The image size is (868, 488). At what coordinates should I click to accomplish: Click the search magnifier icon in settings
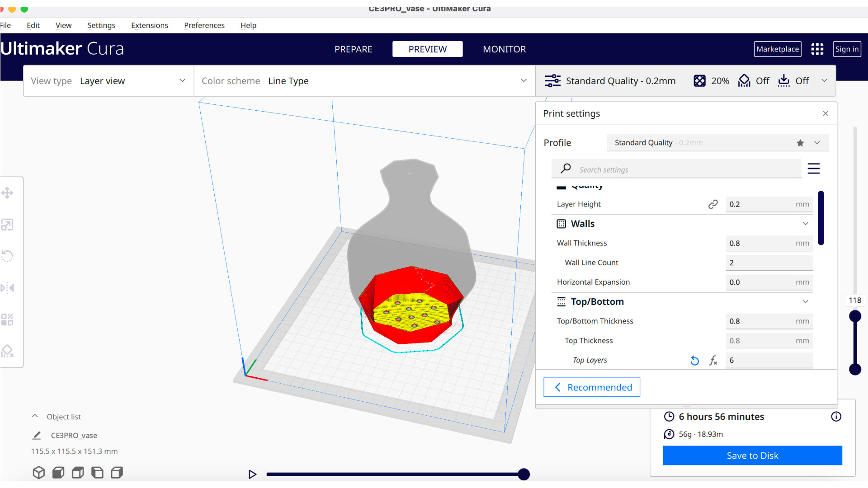566,169
